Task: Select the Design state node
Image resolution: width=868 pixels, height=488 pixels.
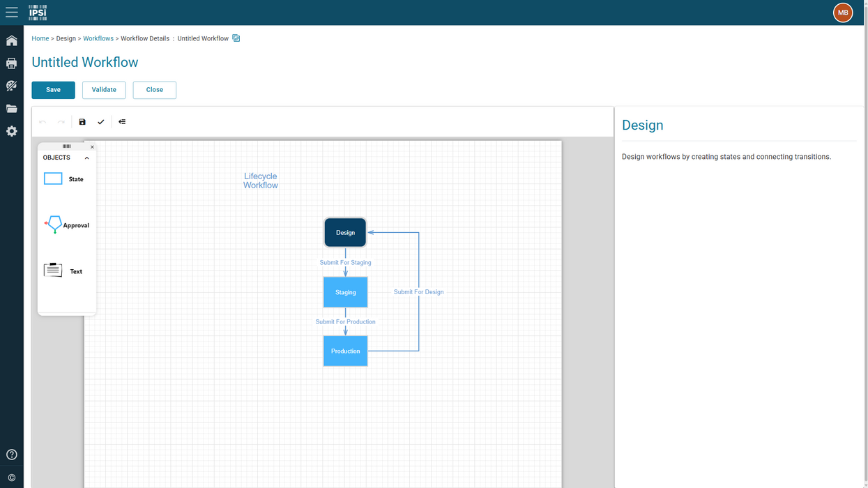Action: 345,233
